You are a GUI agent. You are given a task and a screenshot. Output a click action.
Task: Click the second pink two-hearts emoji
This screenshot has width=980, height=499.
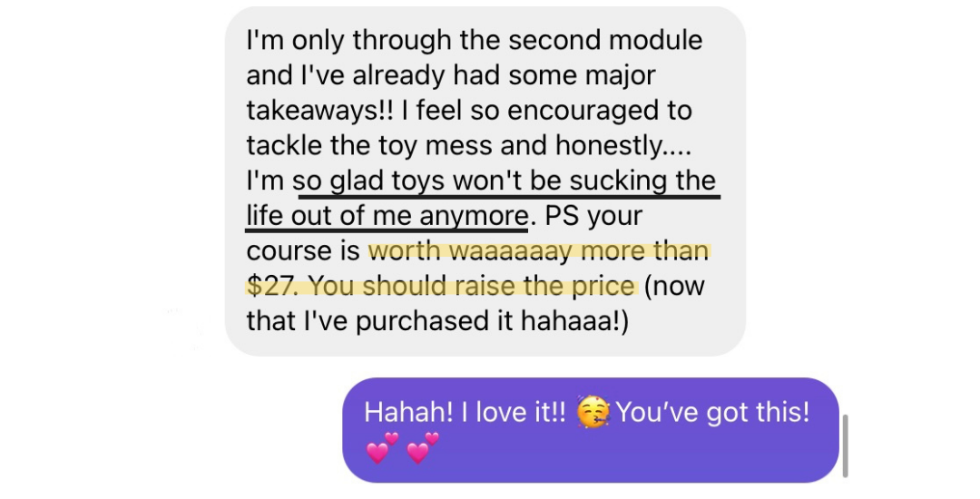423,447
